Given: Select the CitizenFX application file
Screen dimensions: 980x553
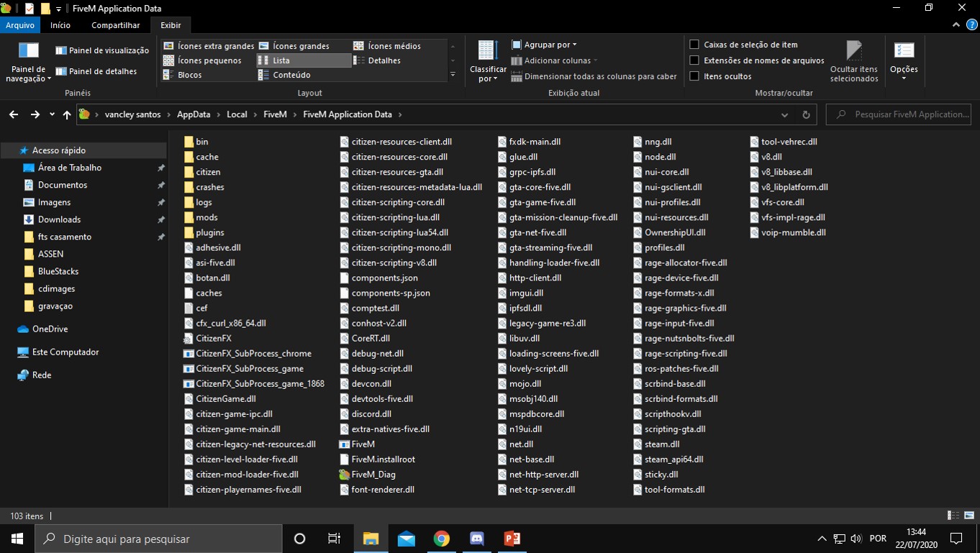Looking at the screenshot, I should pos(207,338).
